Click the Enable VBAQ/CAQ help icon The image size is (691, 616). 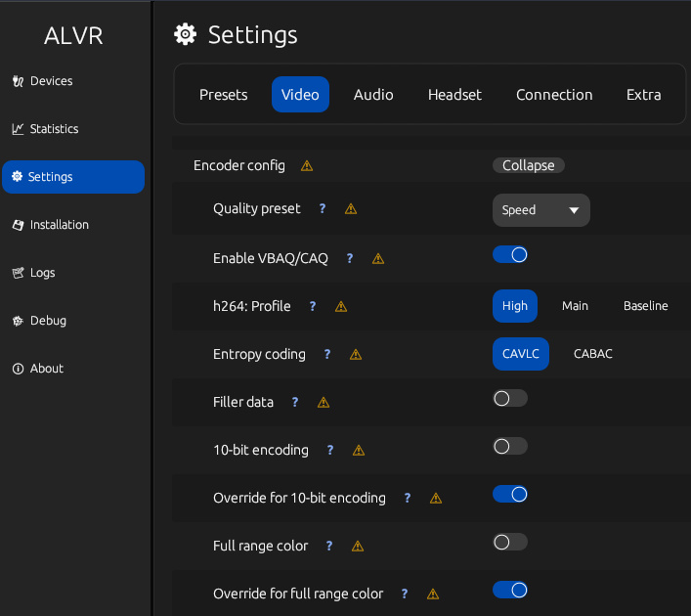click(350, 258)
